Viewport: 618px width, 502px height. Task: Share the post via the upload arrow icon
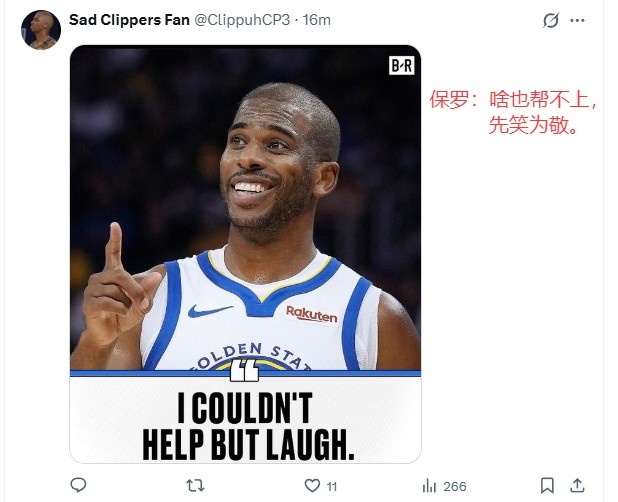577,485
